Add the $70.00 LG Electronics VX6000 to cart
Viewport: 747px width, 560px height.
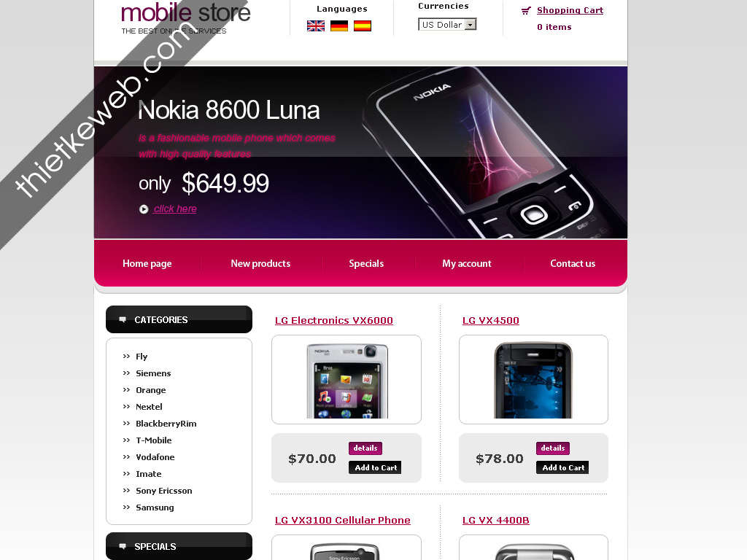[x=376, y=467]
